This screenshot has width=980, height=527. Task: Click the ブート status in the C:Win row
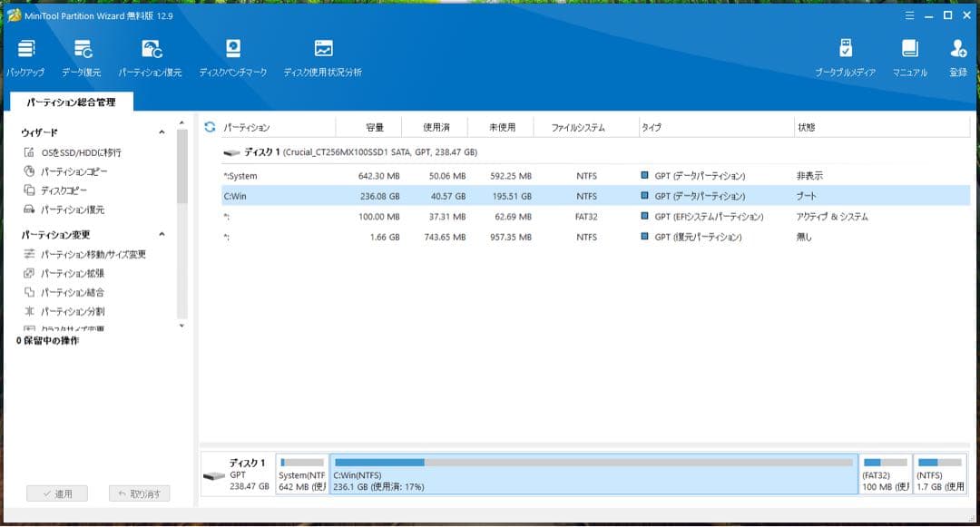click(806, 196)
